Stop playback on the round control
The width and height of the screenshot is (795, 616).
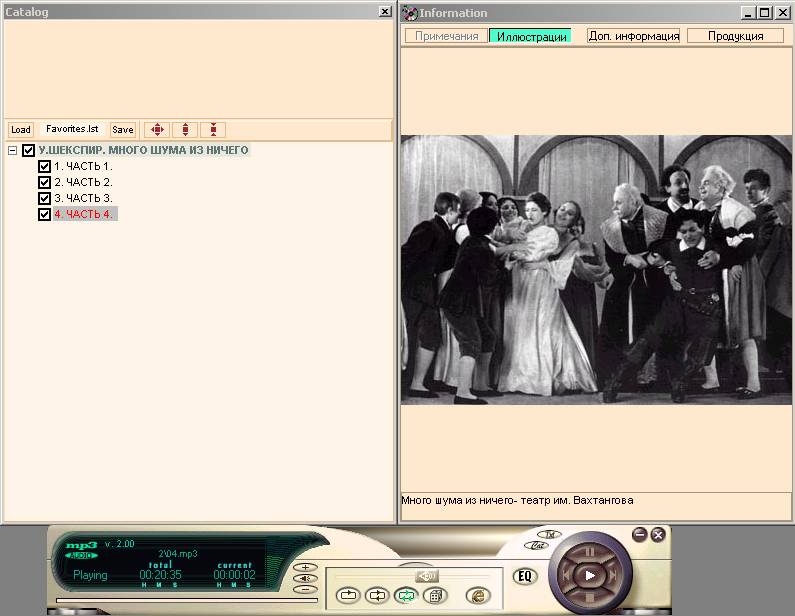[590, 599]
